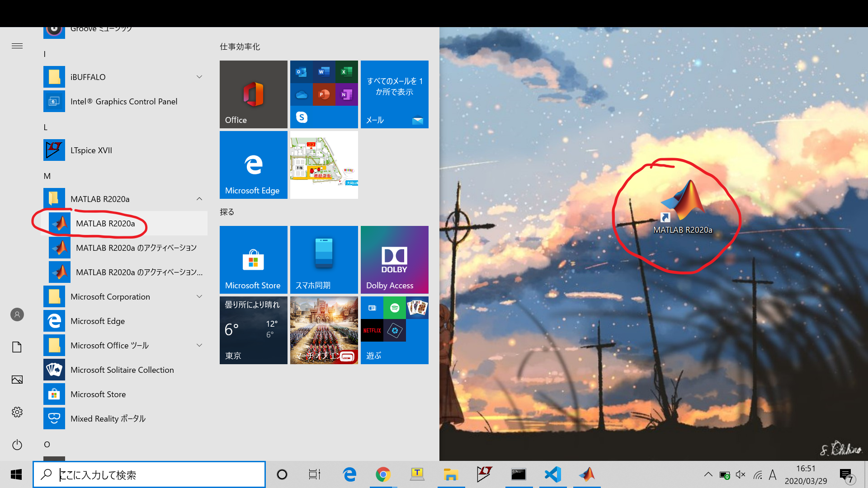
Task: Open the notification center
Action: pos(846,475)
